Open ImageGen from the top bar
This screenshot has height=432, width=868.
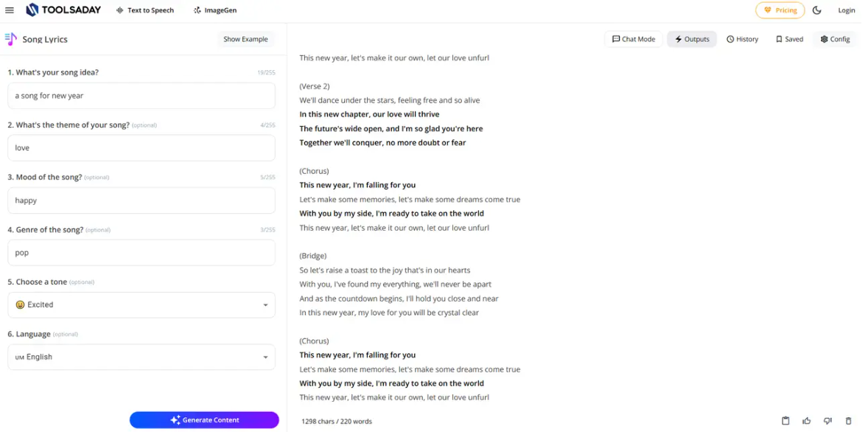click(215, 10)
